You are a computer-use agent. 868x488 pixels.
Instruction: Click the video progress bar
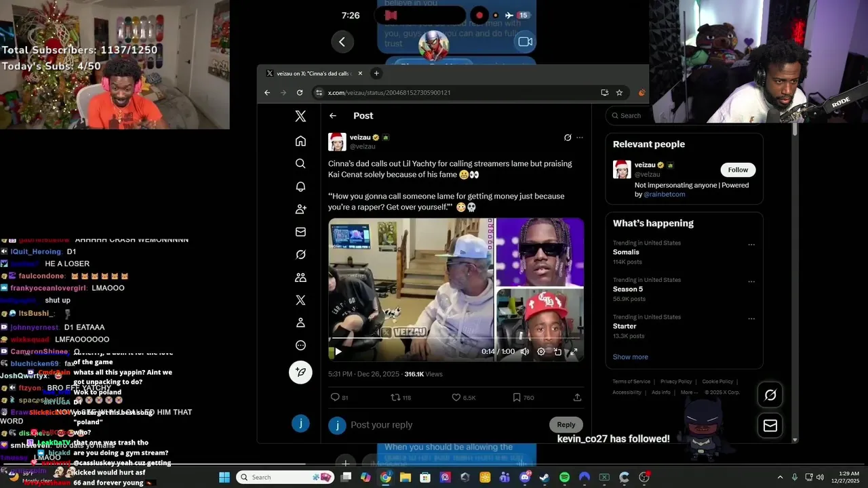pyautogui.click(x=456, y=338)
